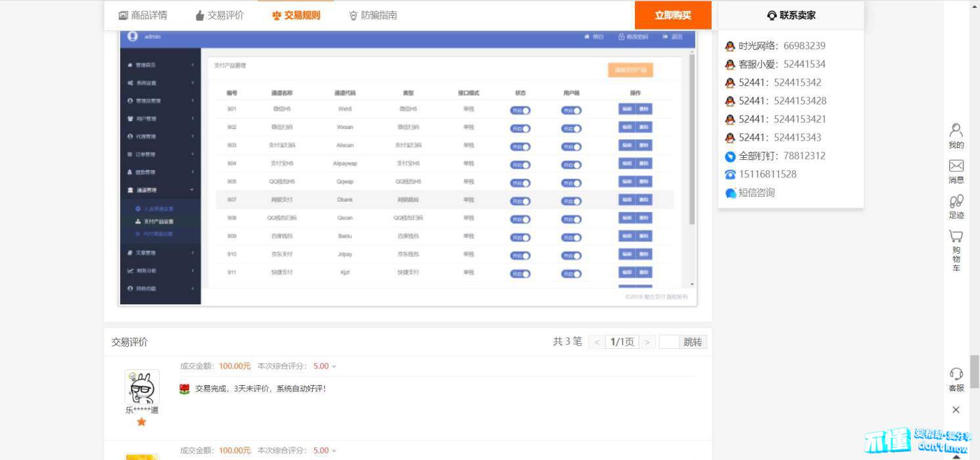
Task: Switch to 商品详情 tab
Action: tap(143, 15)
